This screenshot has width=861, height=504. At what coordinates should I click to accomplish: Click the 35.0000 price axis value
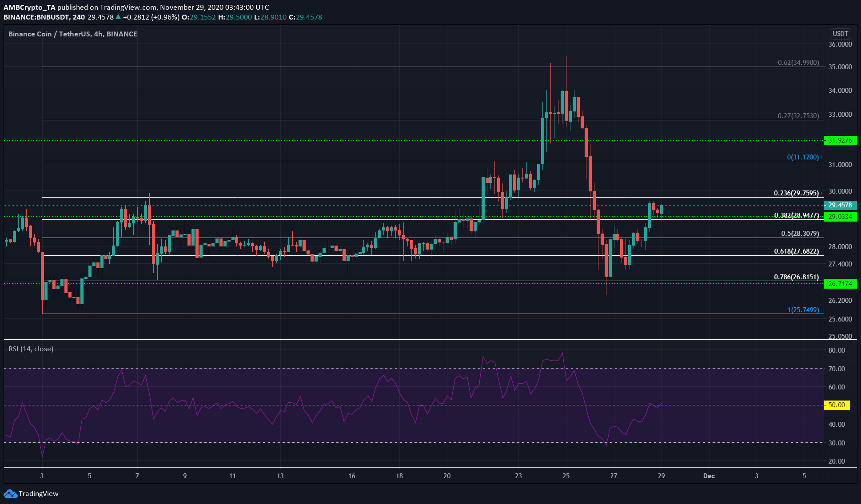840,67
